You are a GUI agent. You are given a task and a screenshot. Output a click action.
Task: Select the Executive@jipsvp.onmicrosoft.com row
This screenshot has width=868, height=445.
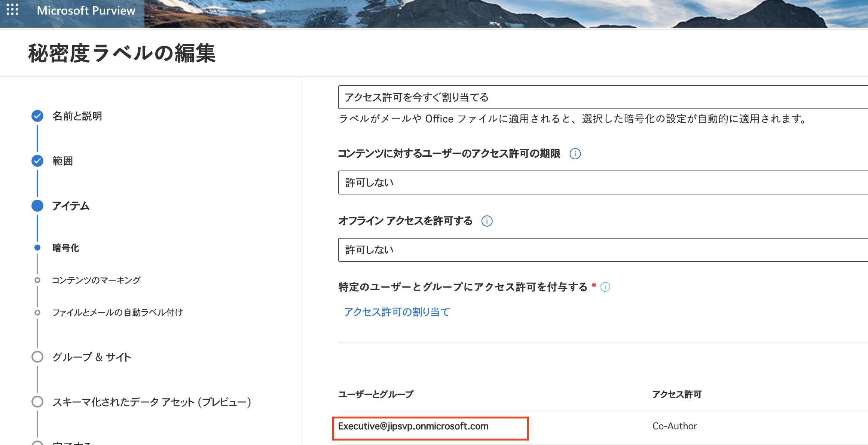click(x=413, y=426)
